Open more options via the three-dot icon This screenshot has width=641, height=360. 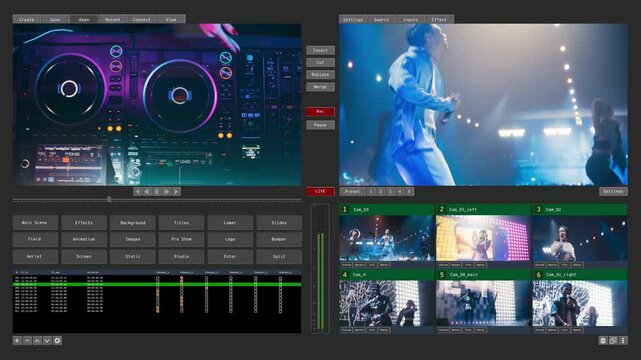point(623,340)
